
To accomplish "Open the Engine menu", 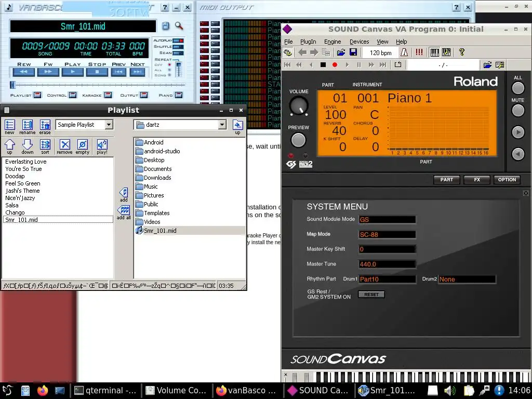I will pos(332,42).
